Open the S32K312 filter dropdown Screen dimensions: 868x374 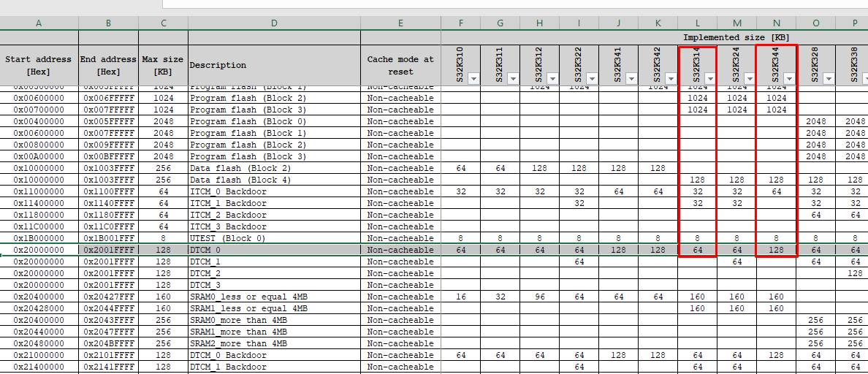click(x=552, y=79)
